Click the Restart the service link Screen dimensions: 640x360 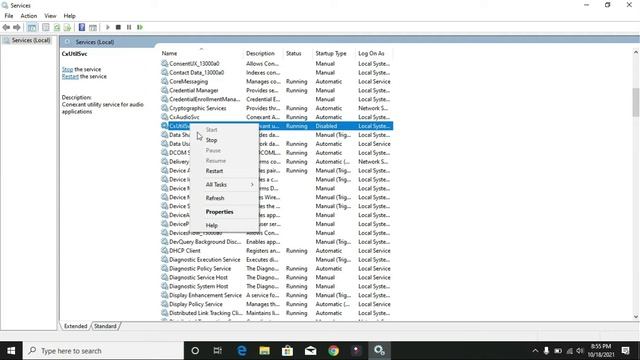point(70,76)
